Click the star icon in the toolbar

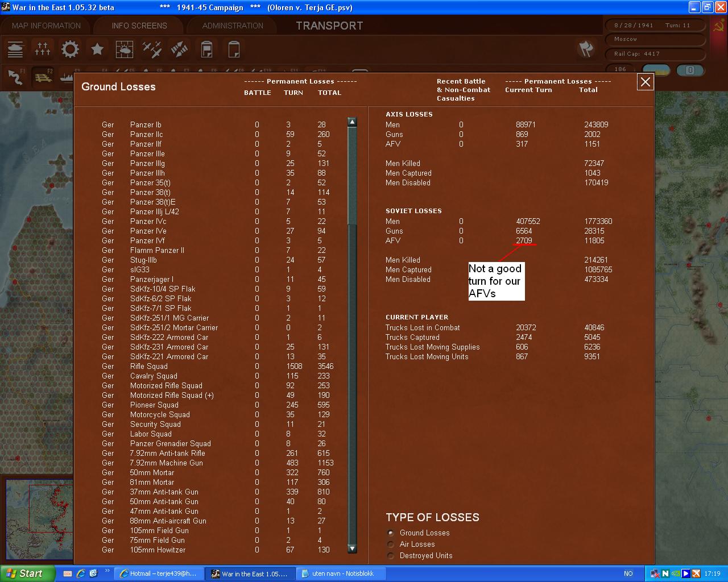(x=97, y=49)
